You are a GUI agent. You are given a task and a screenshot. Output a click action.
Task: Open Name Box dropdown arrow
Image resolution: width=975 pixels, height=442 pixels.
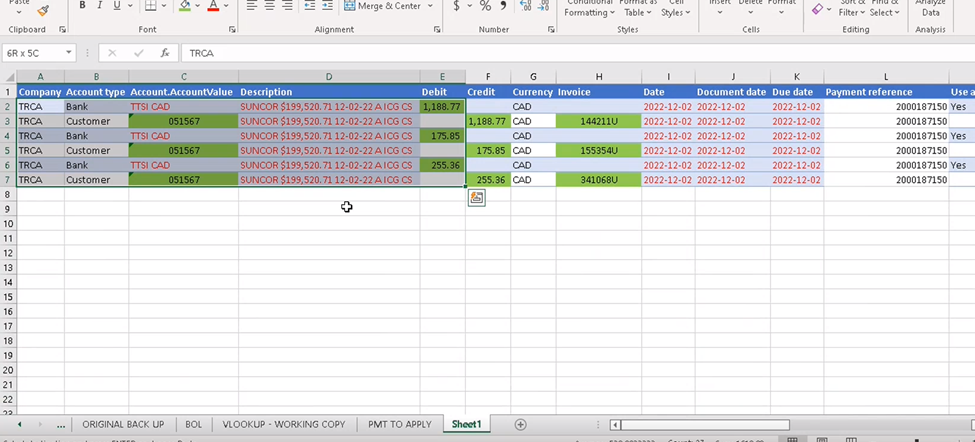(68, 53)
